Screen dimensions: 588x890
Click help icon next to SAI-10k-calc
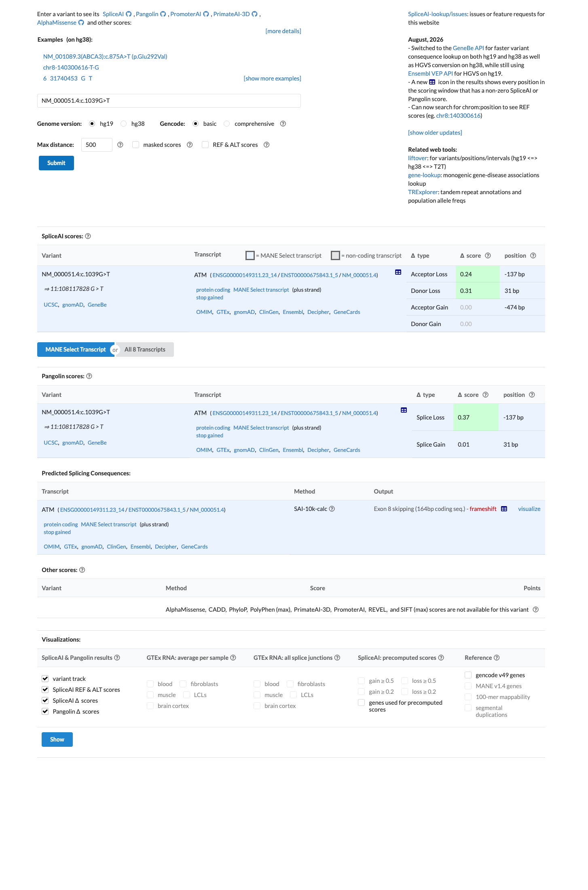tap(332, 509)
